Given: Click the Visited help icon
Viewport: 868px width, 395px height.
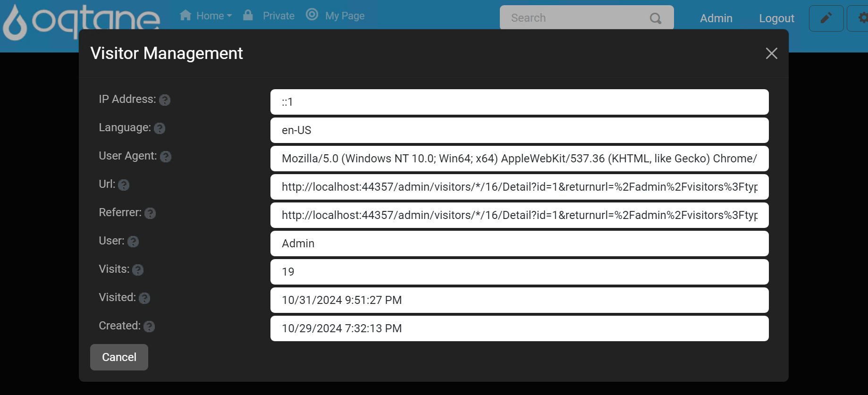Looking at the screenshot, I should (x=144, y=298).
